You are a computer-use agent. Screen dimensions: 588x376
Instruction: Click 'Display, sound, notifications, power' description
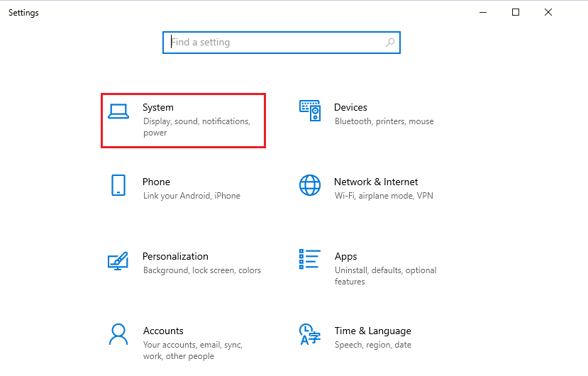pos(196,127)
